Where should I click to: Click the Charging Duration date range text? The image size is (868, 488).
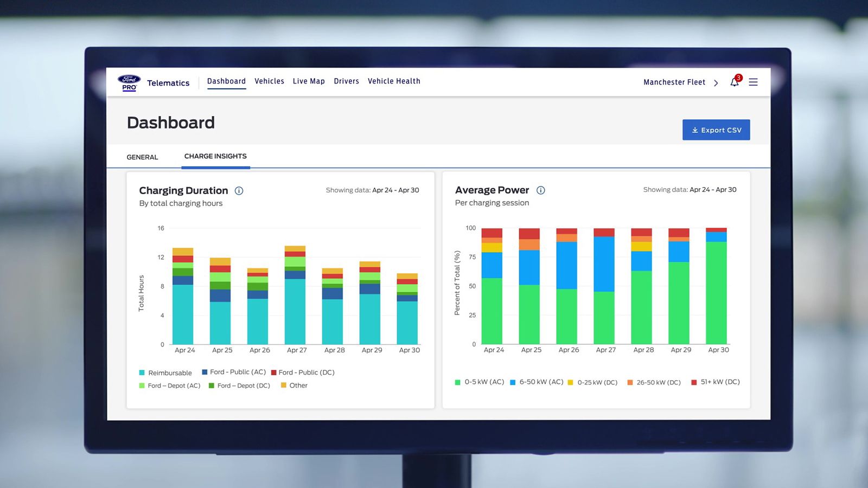click(372, 190)
